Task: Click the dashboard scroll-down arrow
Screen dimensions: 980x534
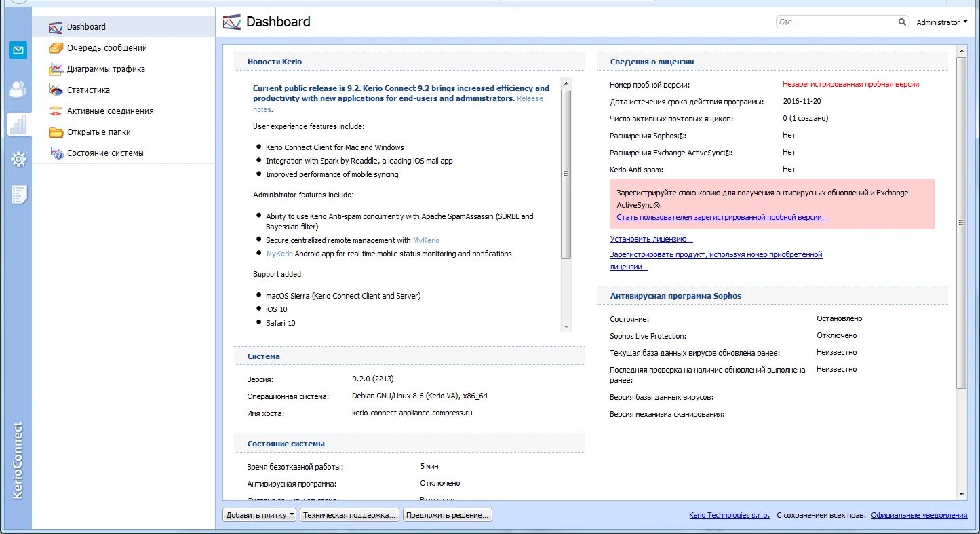Action: [961, 495]
